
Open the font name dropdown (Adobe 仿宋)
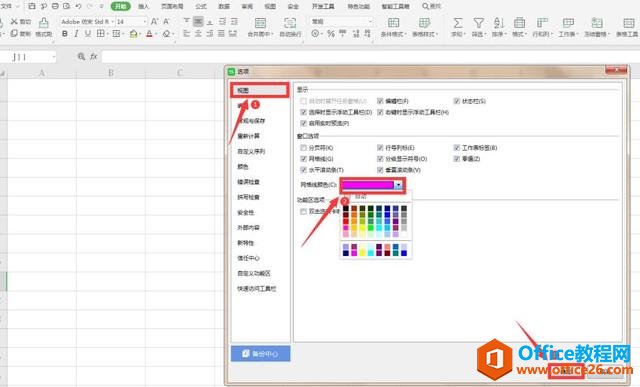click(113, 22)
